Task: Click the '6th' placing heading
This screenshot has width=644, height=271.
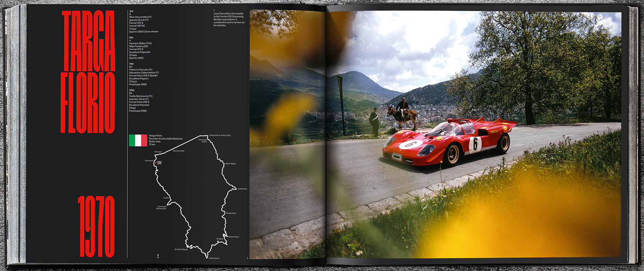Action: [131, 38]
